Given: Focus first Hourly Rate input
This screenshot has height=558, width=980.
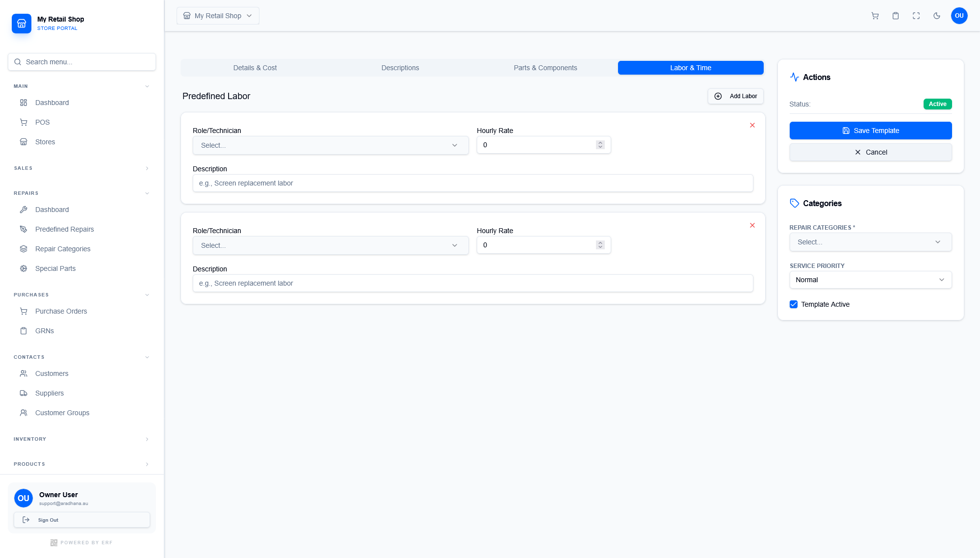Looking at the screenshot, I should point(543,145).
